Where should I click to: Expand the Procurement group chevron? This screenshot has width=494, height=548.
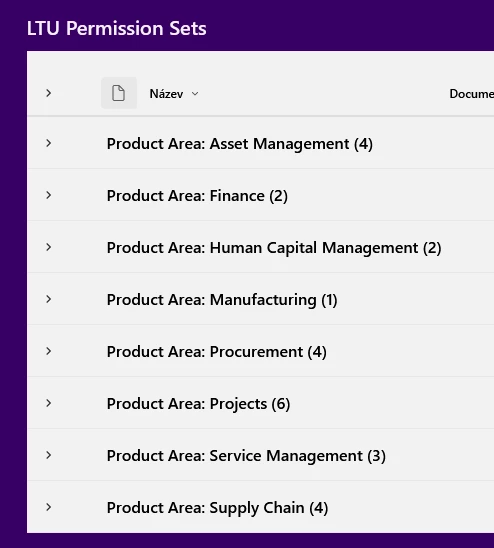click(49, 351)
